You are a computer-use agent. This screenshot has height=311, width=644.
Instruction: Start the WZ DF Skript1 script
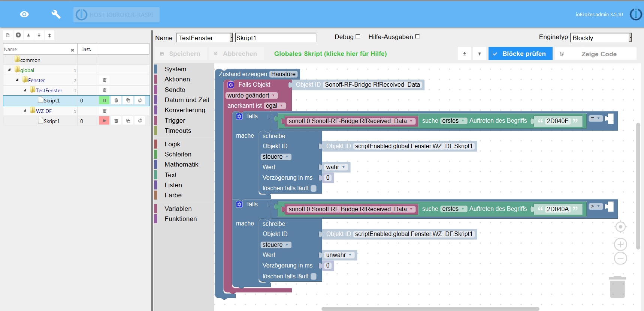(104, 121)
